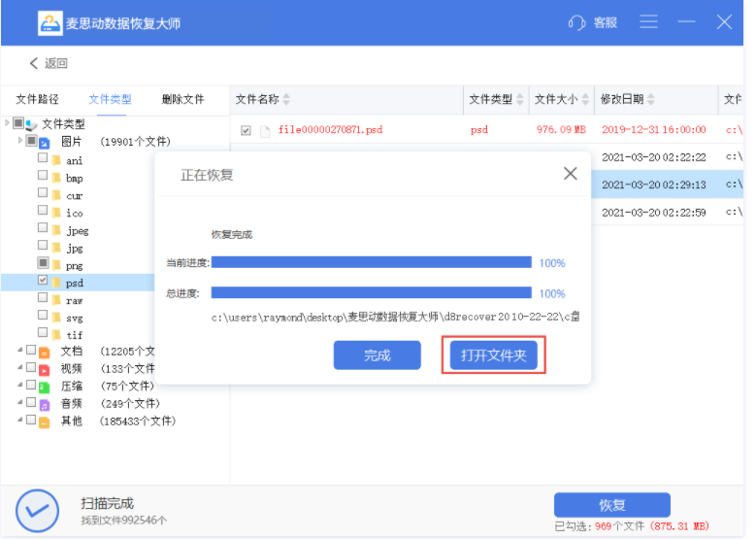
Task: Click the 完成 button in dialog
Action: (377, 355)
